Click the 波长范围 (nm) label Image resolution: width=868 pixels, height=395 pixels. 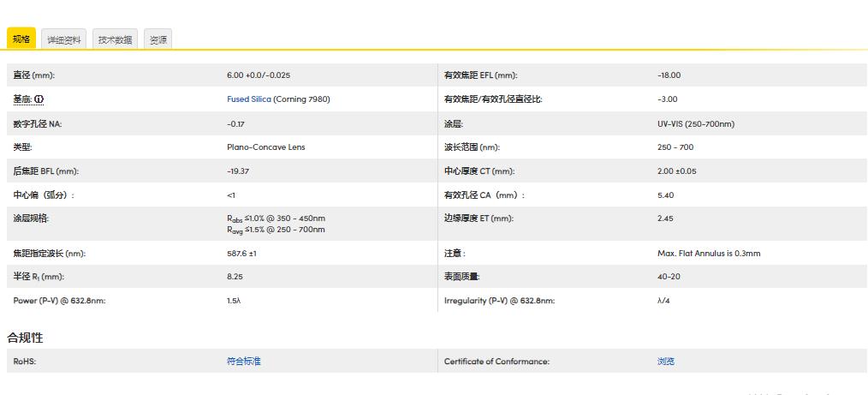[472, 147]
